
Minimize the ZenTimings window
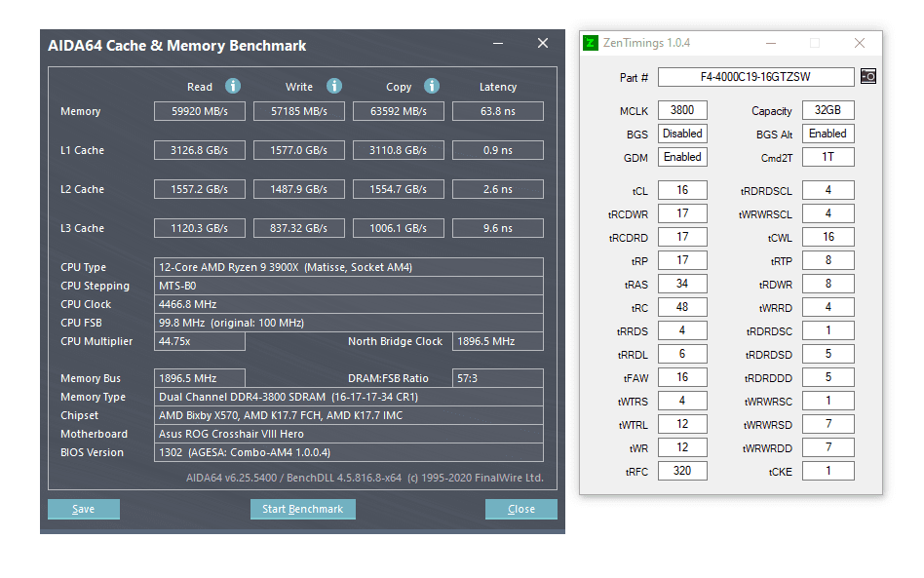point(771,43)
